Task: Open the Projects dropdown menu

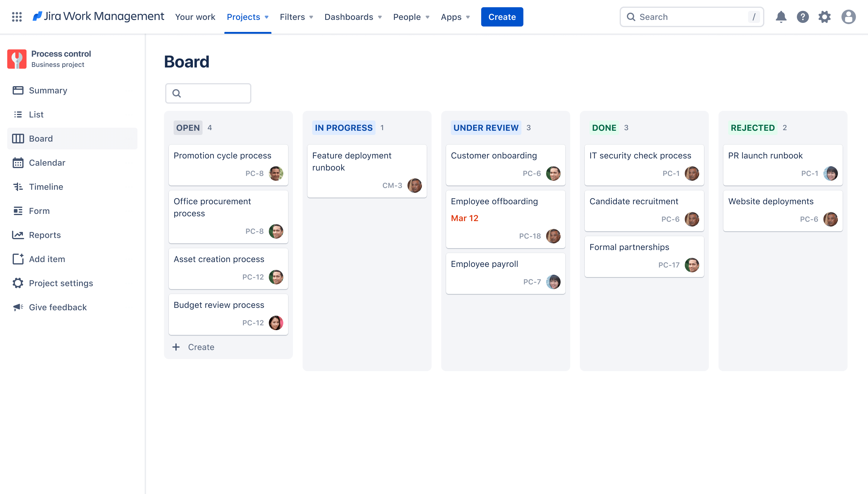Action: [x=247, y=17]
